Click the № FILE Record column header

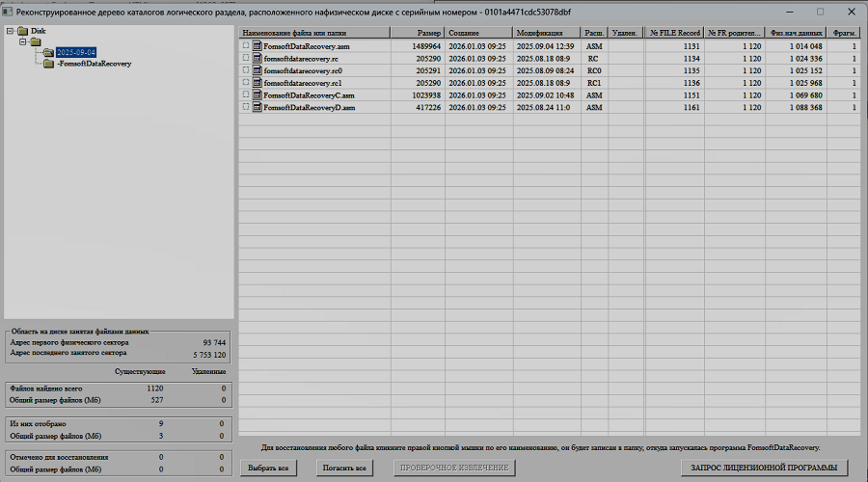674,33
